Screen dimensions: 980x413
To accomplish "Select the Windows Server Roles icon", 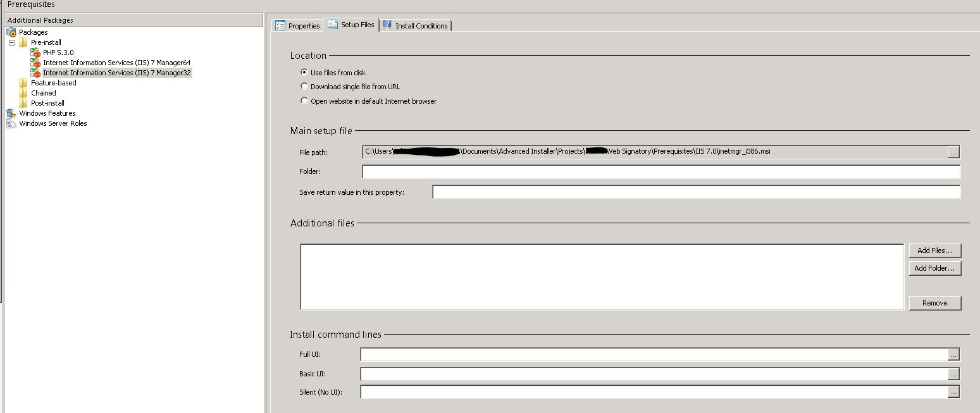I will [11, 123].
